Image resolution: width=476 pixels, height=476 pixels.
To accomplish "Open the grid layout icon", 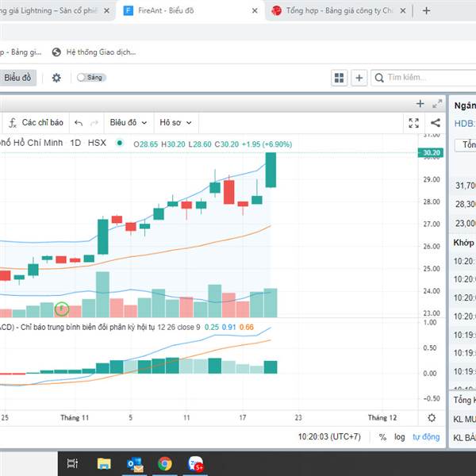I will pos(339,78).
